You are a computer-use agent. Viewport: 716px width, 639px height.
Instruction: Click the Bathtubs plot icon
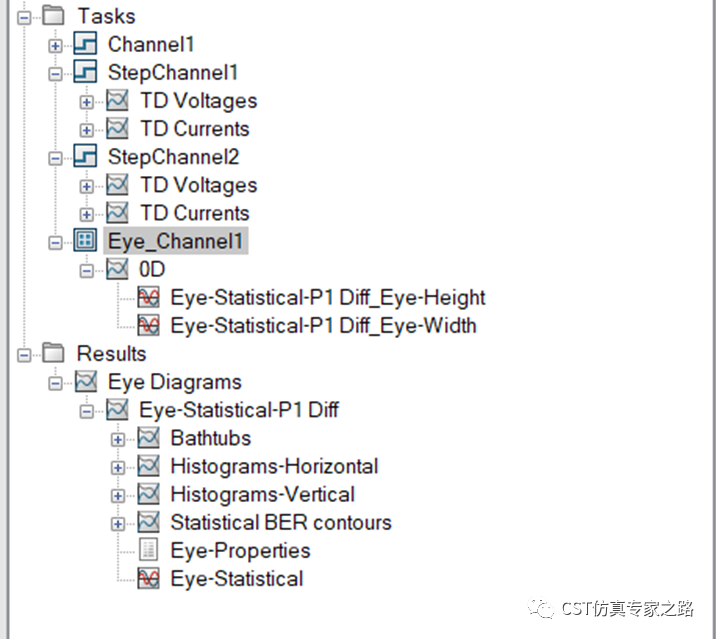pos(148,438)
